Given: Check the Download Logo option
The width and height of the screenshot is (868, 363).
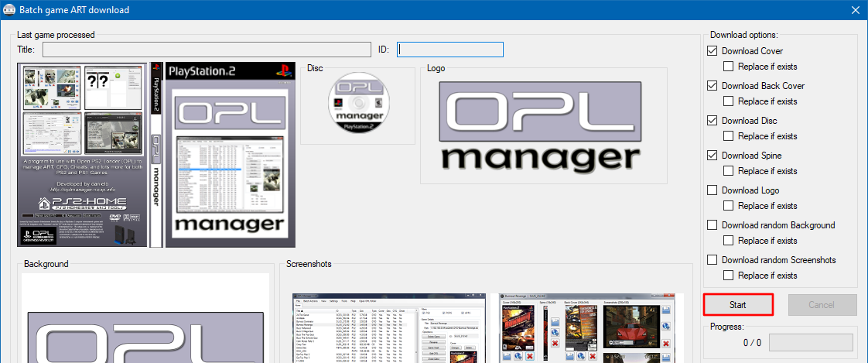Looking at the screenshot, I should pyautogui.click(x=713, y=190).
